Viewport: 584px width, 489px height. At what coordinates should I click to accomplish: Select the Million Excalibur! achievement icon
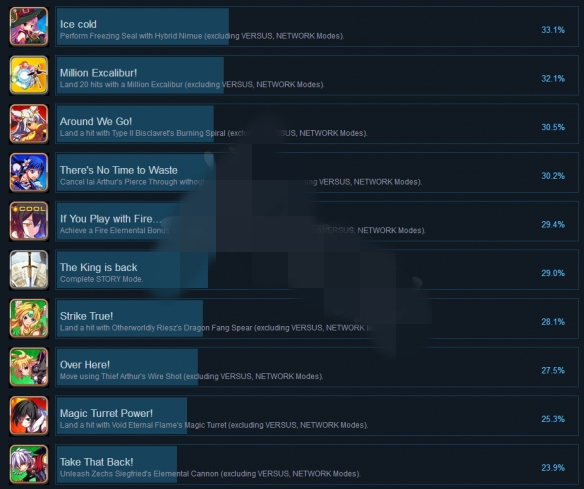coord(29,75)
